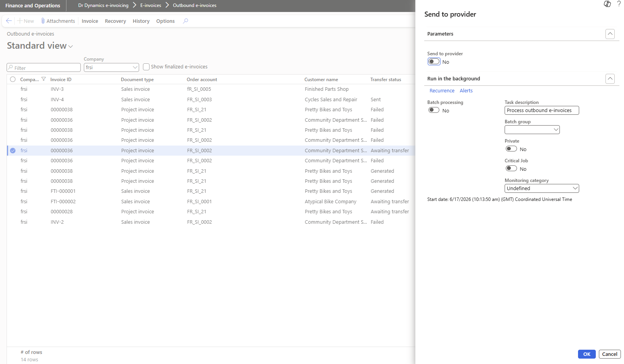The height and width of the screenshot is (364, 624).
Task: Click the New plus icon
Action: coord(19,21)
